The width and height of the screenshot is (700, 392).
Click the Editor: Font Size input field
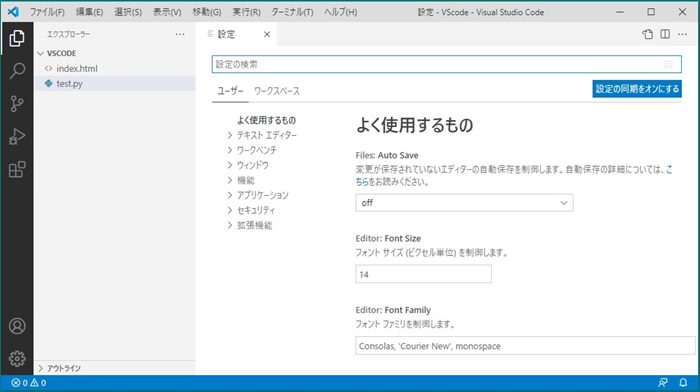click(x=424, y=274)
